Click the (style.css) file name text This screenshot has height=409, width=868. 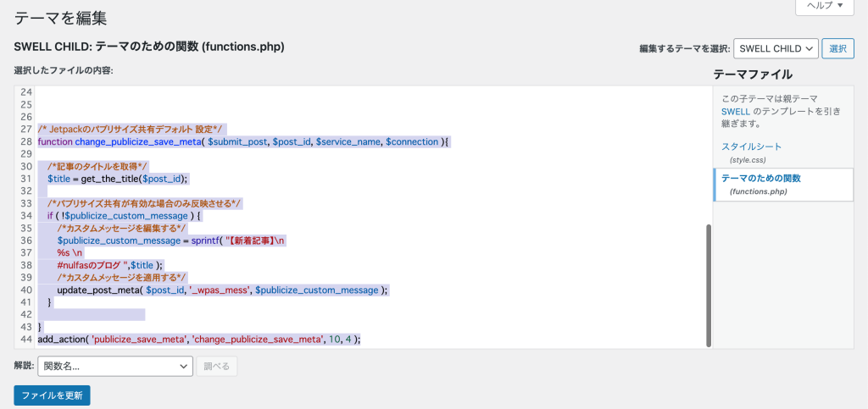(748, 160)
